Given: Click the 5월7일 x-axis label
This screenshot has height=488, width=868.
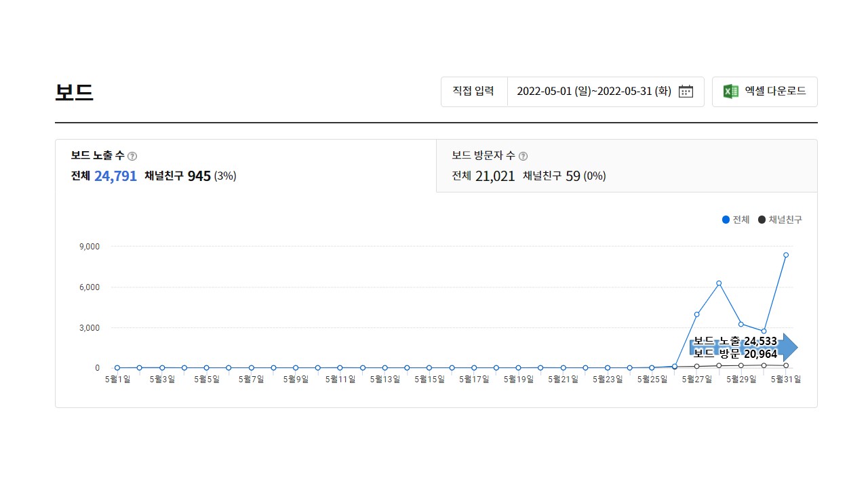Looking at the screenshot, I should coord(251,380).
